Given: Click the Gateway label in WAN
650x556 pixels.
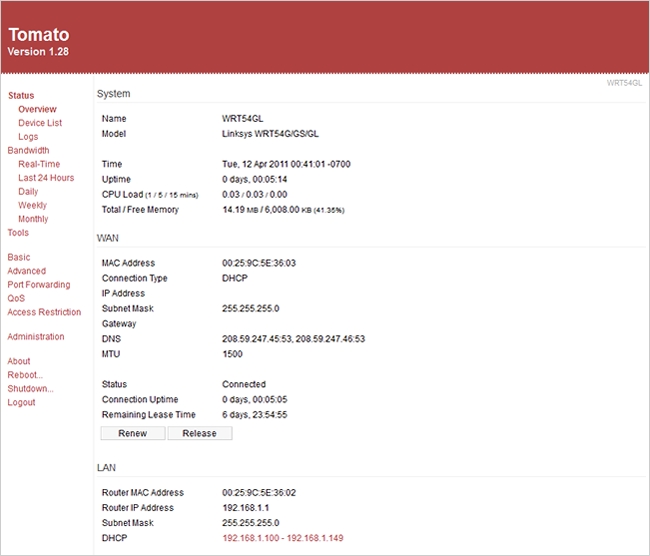Looking at the screenshot, I should tap(119, 323).
